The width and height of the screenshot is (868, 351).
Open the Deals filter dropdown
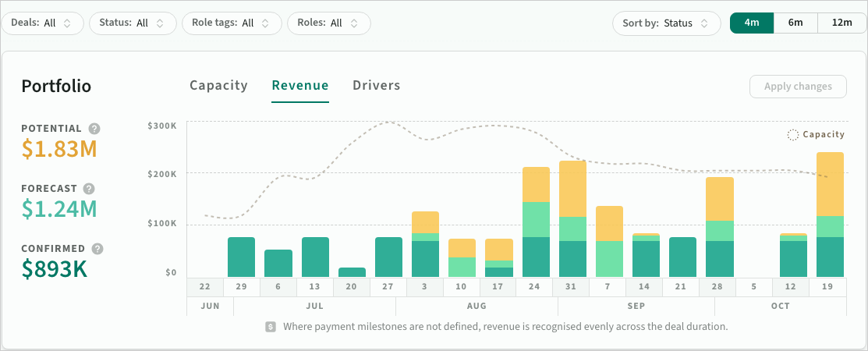pyautogui.click(x=42, y=23)
